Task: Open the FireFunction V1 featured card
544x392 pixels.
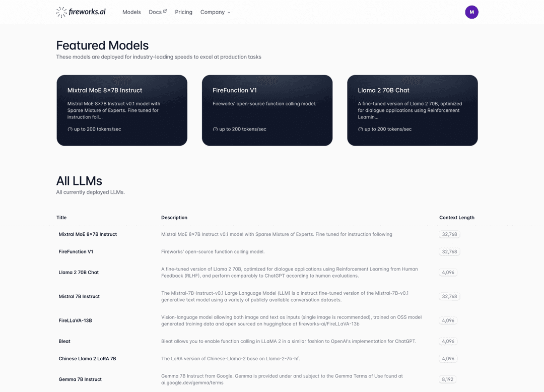Action: click(267, 110)
